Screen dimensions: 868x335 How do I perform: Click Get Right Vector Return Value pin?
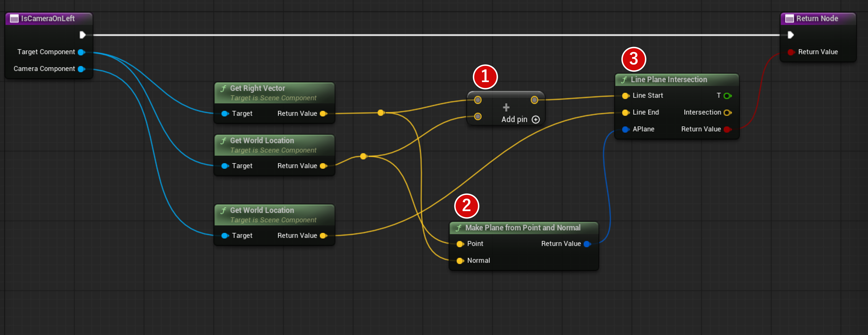323,114
